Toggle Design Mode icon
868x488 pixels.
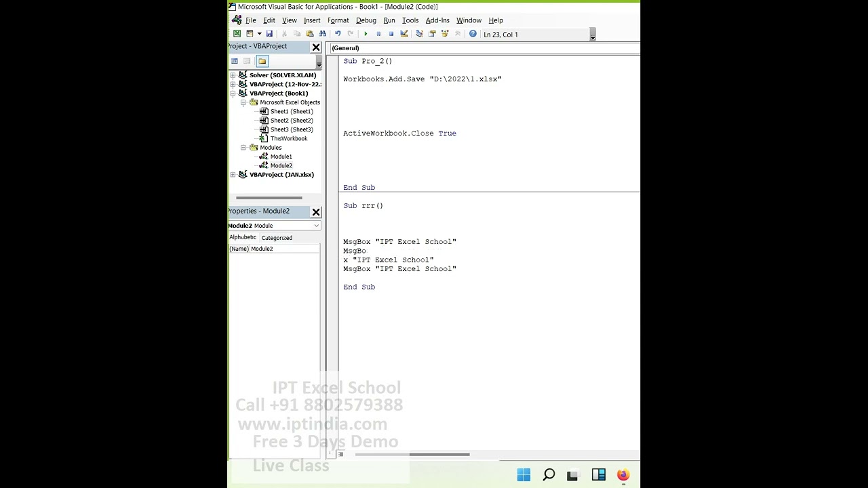[x=404, y=34]
